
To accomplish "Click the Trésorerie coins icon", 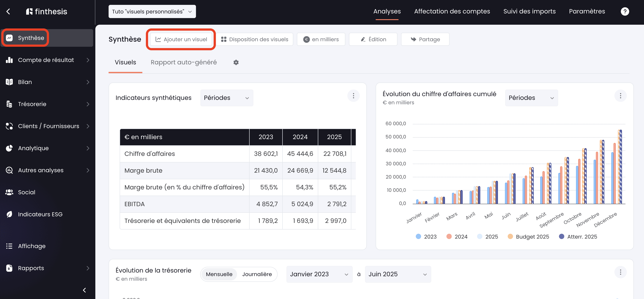I will pos(9,104).
